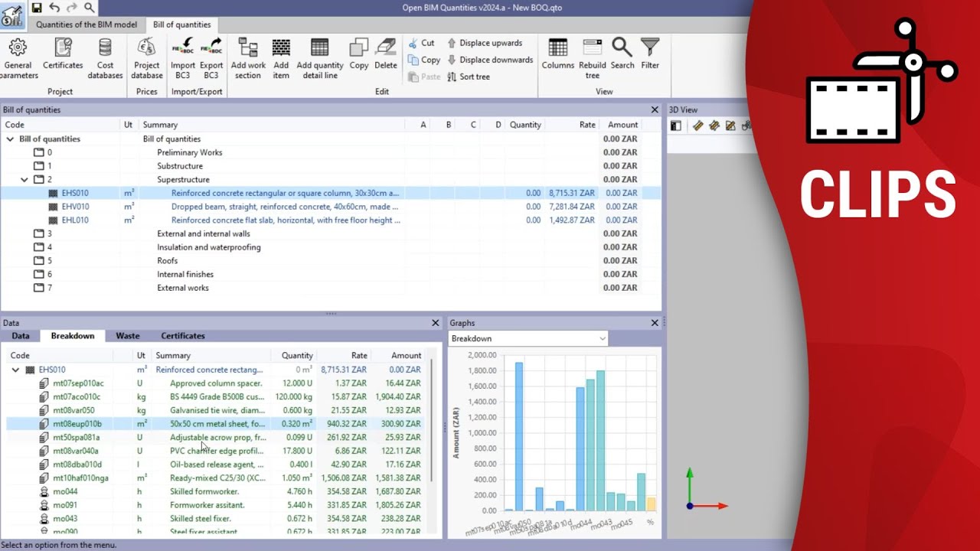The width and height of the screenshot is (980, 551).
Task: Open the Cost databases tool
Action: (x=105, y=57)
